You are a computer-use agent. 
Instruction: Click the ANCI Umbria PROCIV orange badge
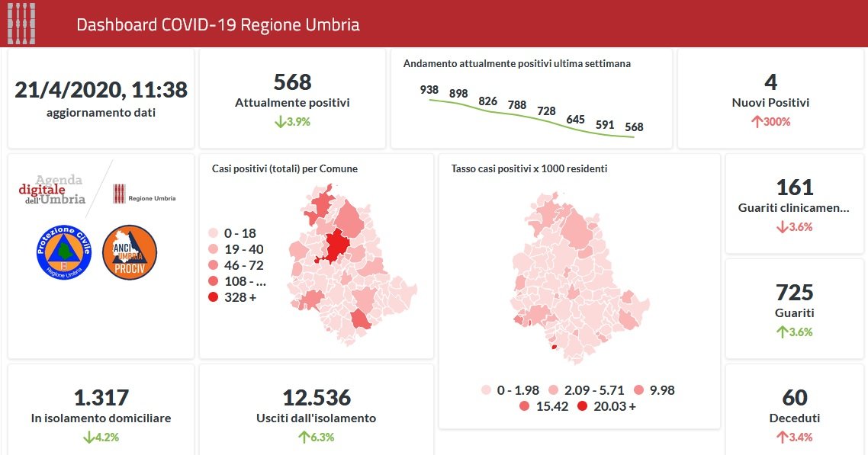click(x=130, y=252)
